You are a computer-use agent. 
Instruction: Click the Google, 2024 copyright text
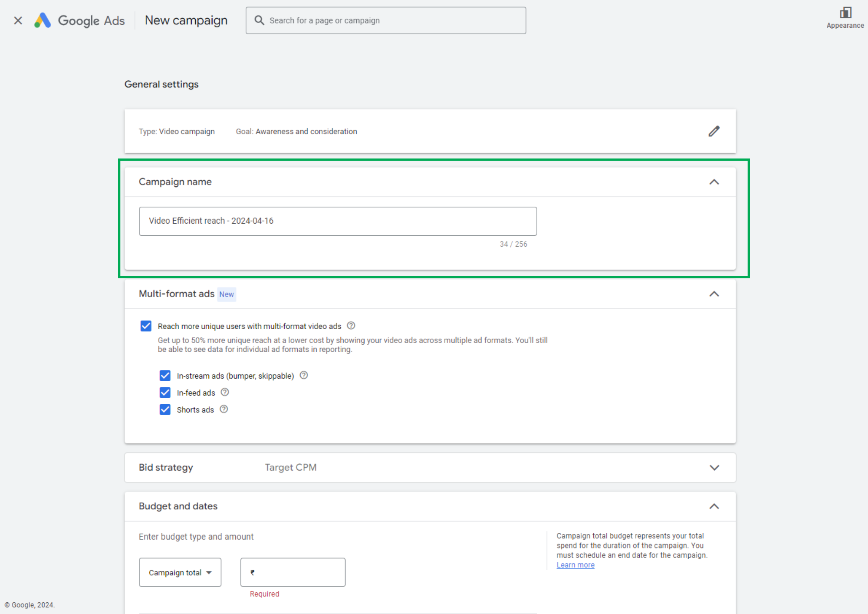[x=30, y=605]
